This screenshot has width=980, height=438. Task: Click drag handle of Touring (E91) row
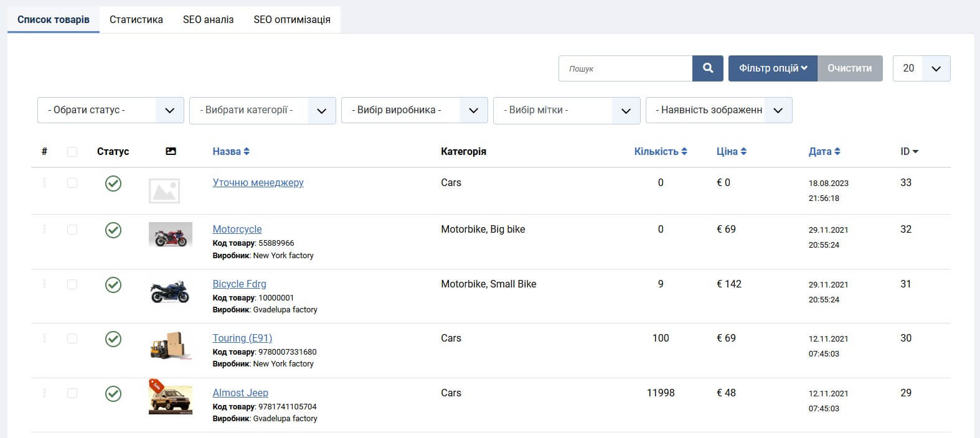click(44, 338)
